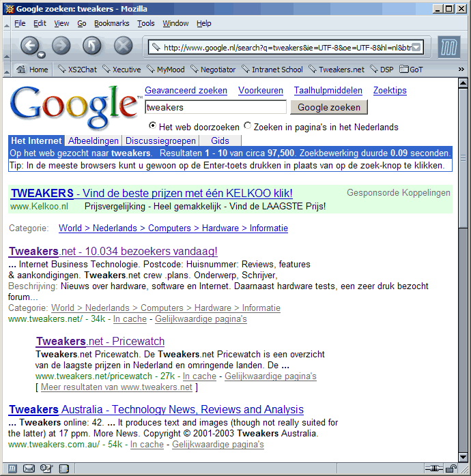
Task: Open the Xecutive bookmark
Action: point(122,70)
